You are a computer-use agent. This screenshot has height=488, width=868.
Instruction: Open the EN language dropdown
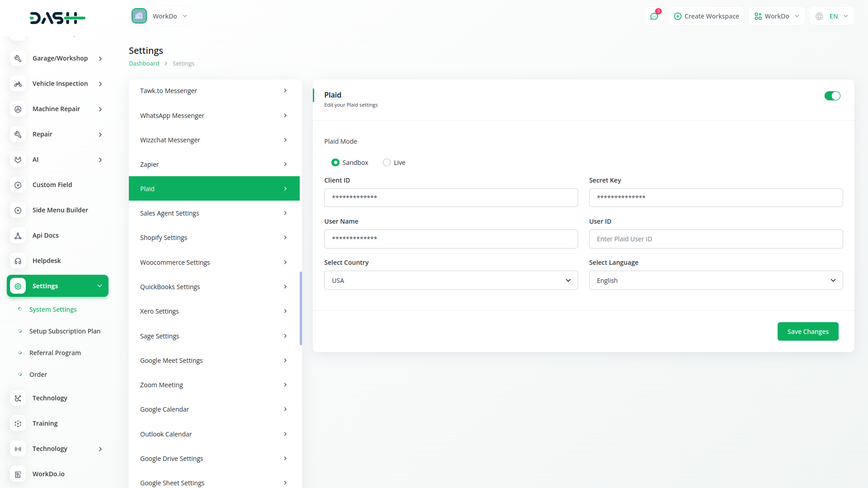click(832, 16)
